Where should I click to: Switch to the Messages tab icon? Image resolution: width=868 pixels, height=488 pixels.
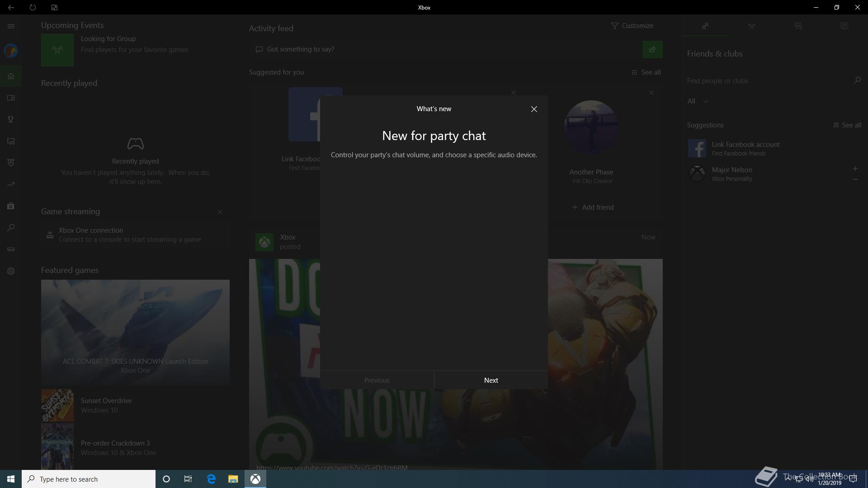(798, 26)
